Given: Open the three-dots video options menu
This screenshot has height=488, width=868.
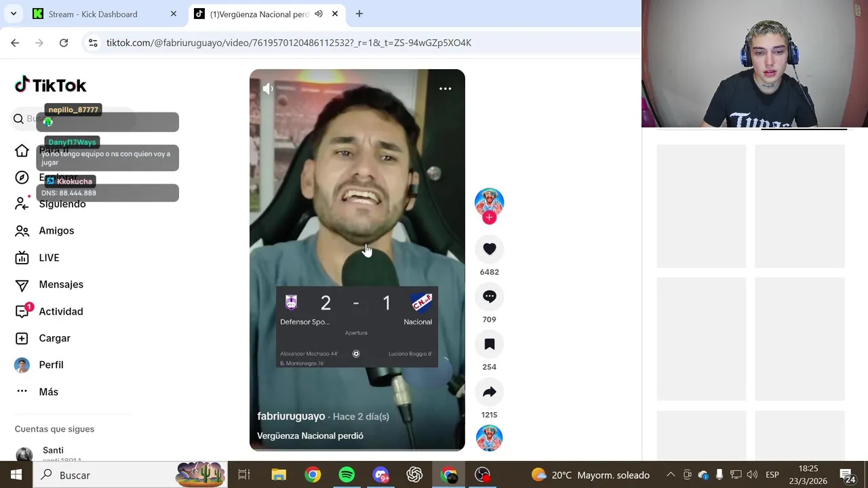Looking at the screenshot, I should coord(445,89).
